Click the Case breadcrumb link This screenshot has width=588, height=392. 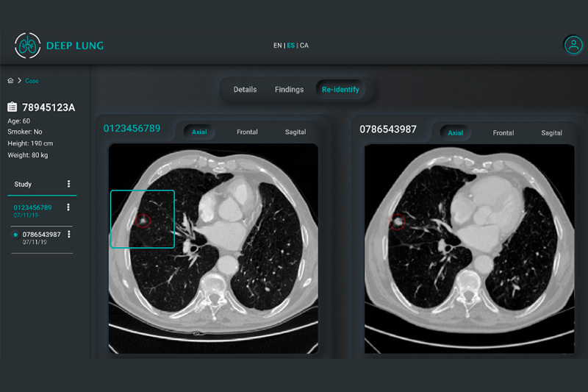tap(32, 81)
